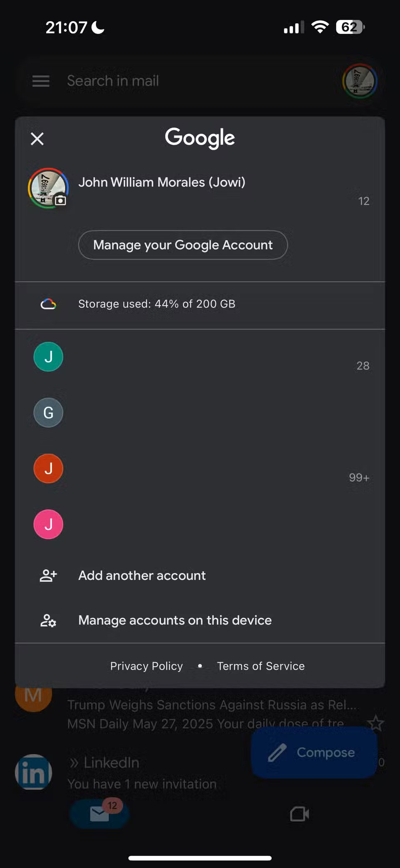Tap the profile avatar in search bar

(360, 81)
